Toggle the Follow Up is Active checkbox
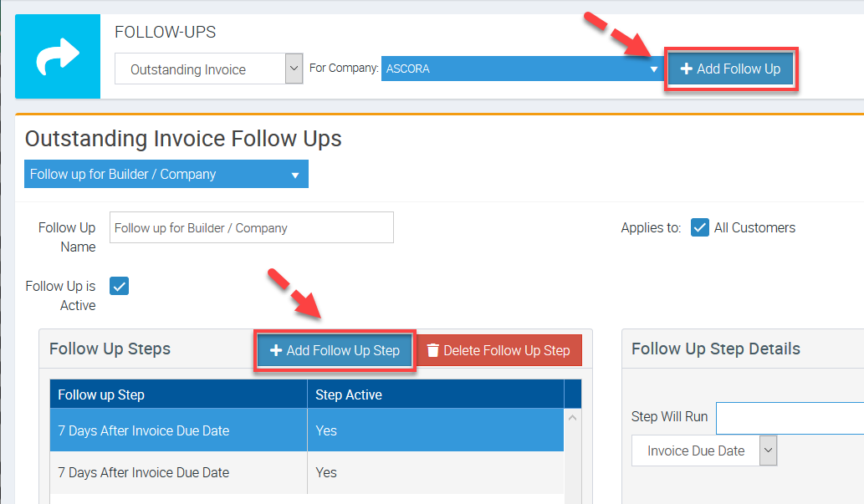864x504 pixels. [120, 287]
